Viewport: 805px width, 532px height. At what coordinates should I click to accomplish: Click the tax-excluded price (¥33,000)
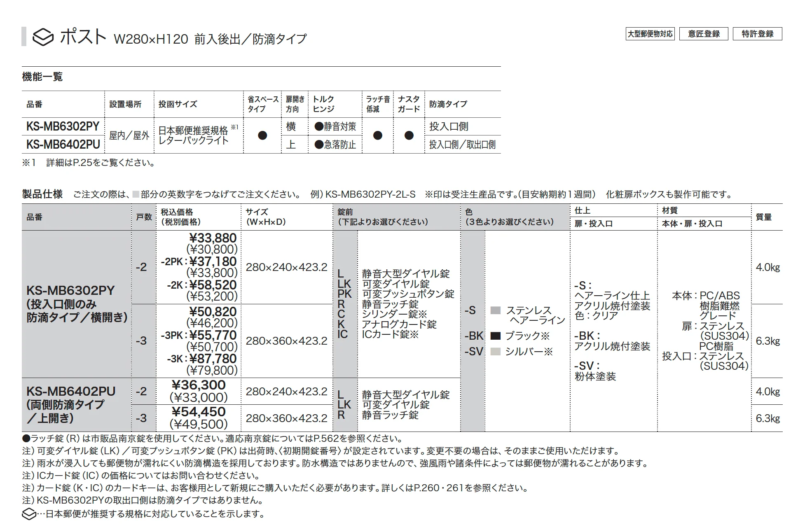(199, 397)
